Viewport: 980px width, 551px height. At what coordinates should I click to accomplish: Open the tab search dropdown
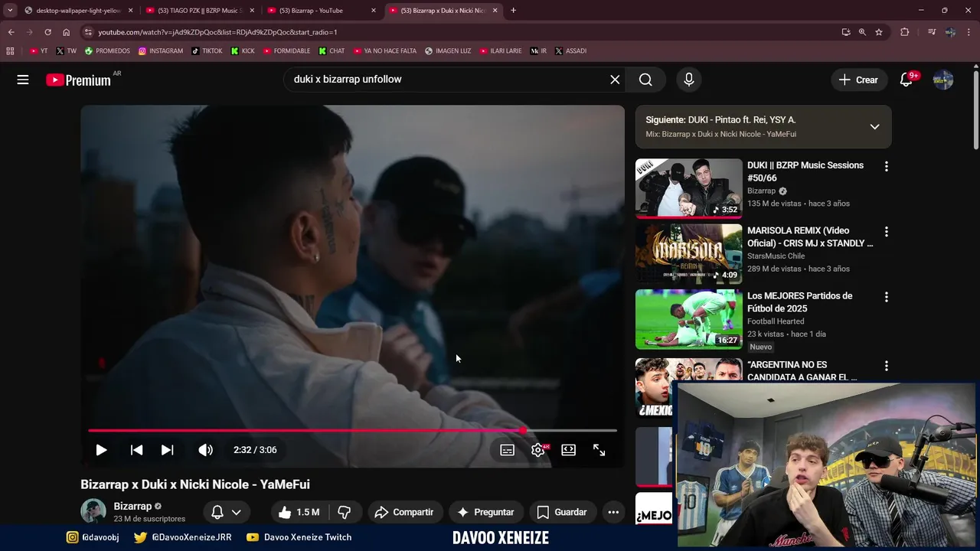10,11
